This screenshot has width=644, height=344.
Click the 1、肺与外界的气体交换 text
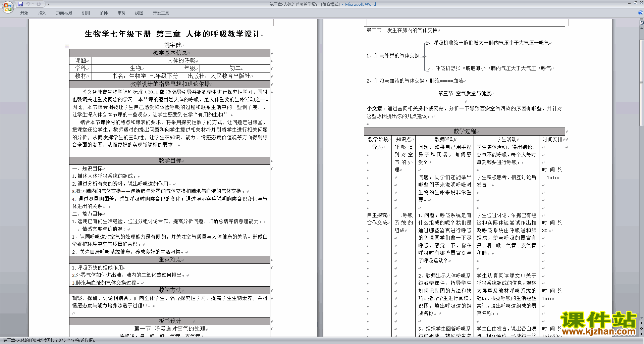[x=393, y=56]
